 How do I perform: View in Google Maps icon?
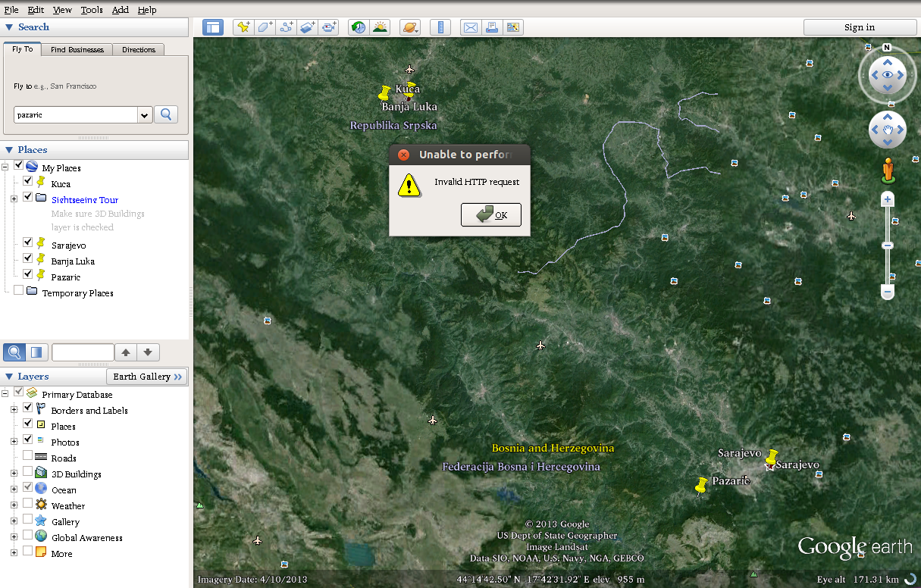513,27
